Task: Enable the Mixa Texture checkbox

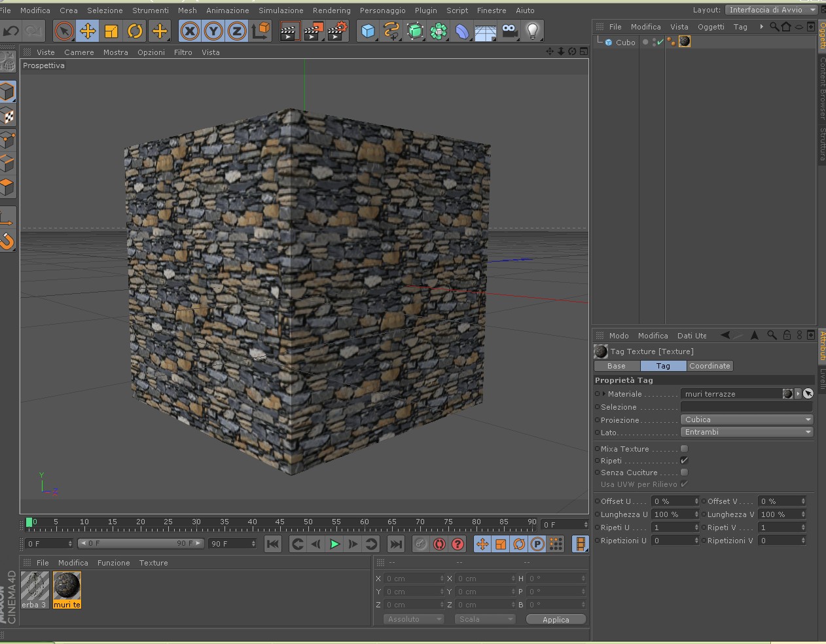Action: tap(684, 449)
